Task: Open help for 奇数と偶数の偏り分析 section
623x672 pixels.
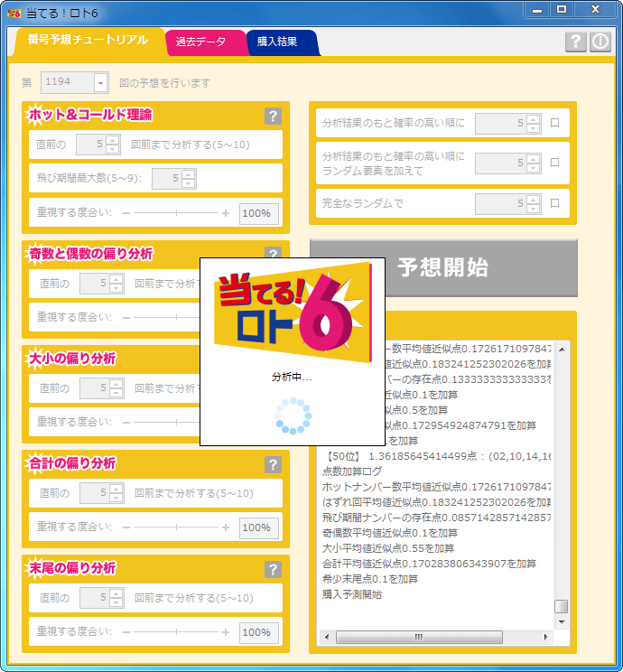Action: (x=273, y=253)
